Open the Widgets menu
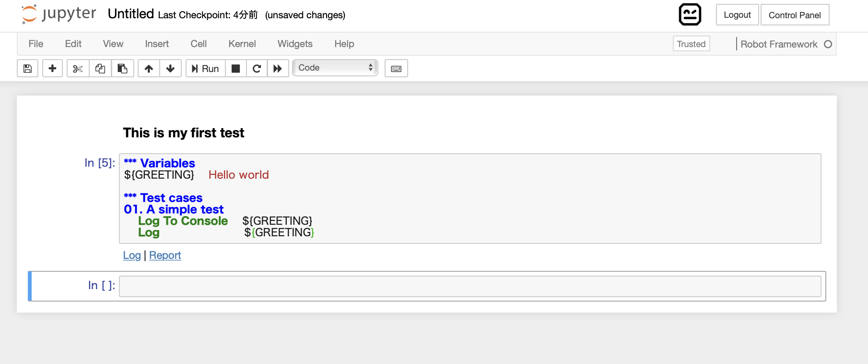The height and width of the screenshot is (364, 868). 295,44
